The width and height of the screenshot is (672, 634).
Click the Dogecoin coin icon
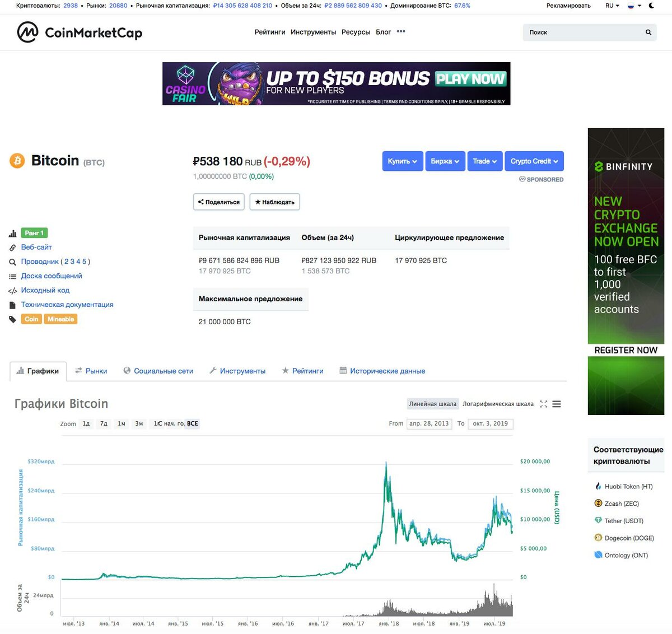(x=598, y=538)
